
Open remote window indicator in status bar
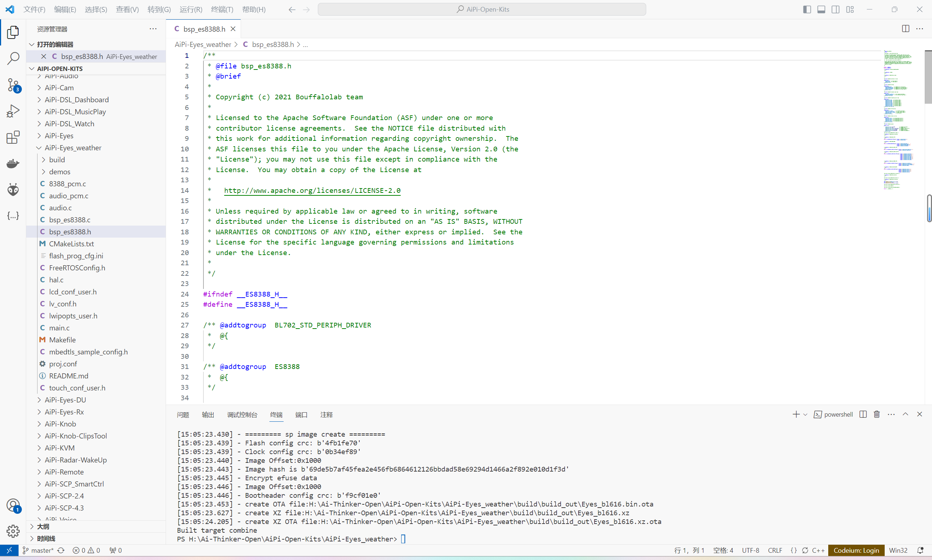(9, 550)
